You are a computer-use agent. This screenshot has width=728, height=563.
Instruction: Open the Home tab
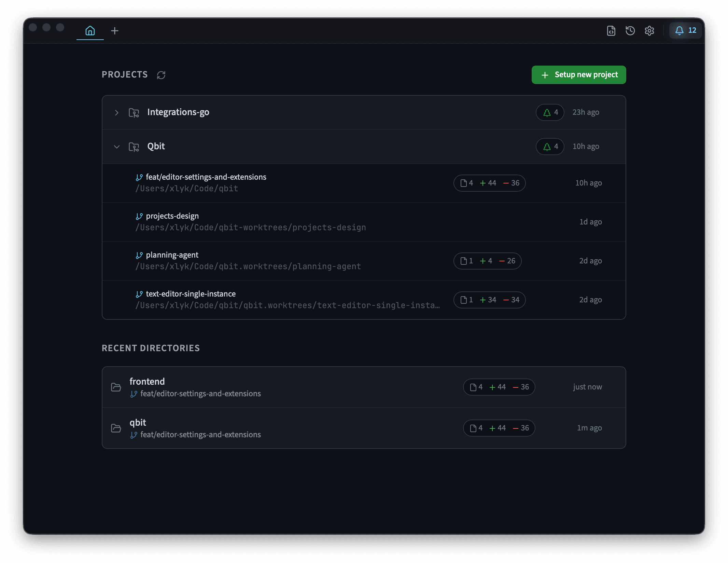tap(90, 31)
